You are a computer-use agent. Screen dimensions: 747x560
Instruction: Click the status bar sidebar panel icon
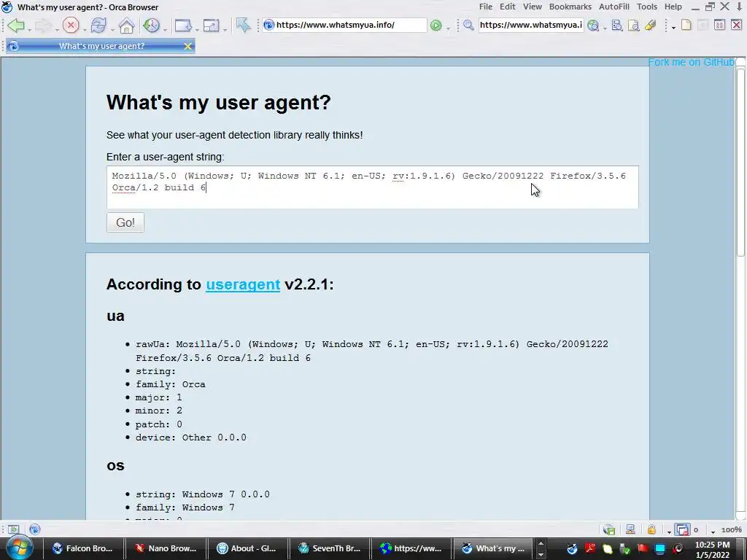click(13, 529)
